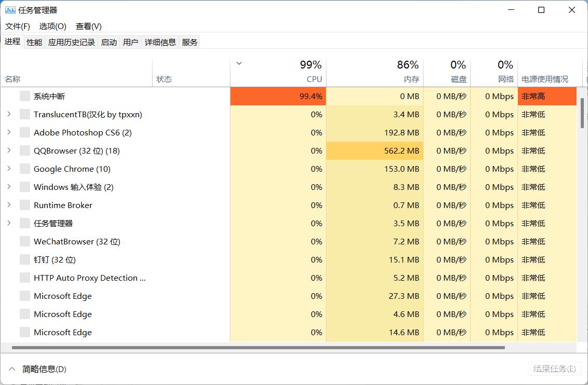Viewport: 588px width, 385px height.
Task: Expand the Google Chrome process group
Action: (x=9, y=169)
